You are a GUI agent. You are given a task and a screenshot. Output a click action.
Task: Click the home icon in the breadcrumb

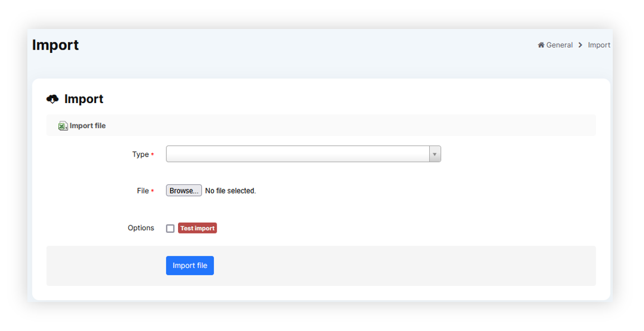coord(541,45)
